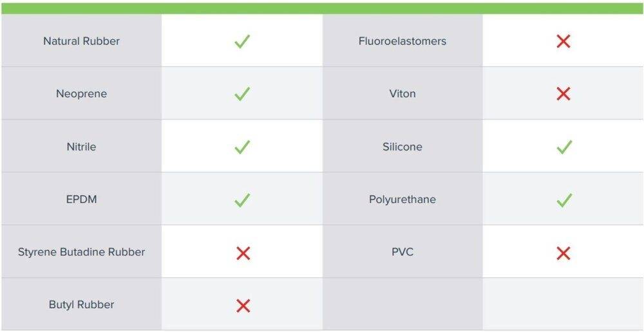Select the red X next to Butyl Rubber
Viewport: 644px width, 332px height.
(x=243, y=306)
